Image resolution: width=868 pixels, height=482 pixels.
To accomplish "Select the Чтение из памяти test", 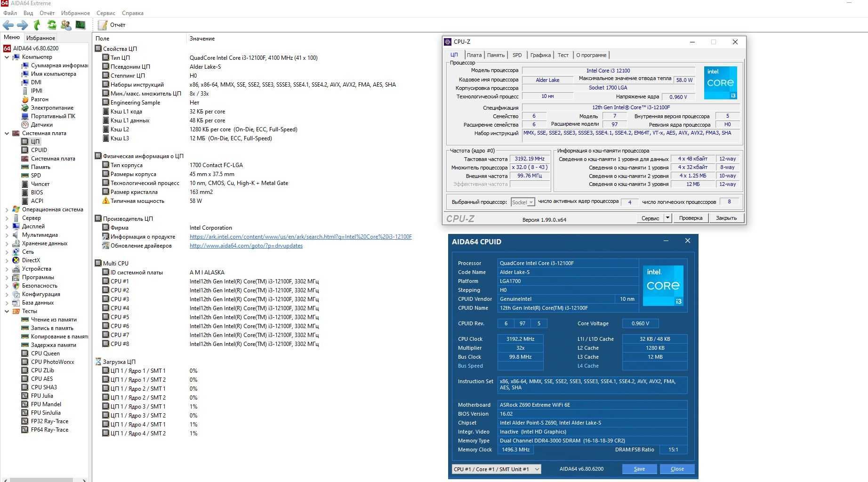I will click(x=54, y=319).
